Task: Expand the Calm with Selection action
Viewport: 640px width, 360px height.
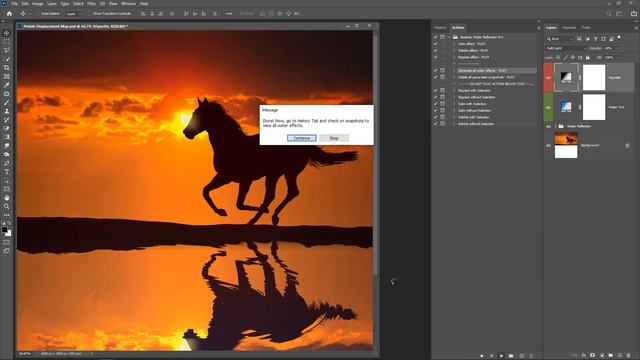Action: 454,104
